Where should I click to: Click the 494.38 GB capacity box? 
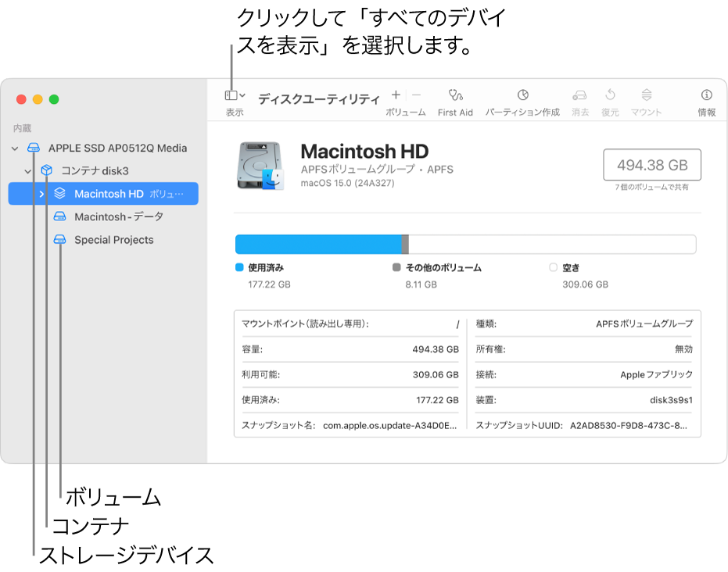652,165
